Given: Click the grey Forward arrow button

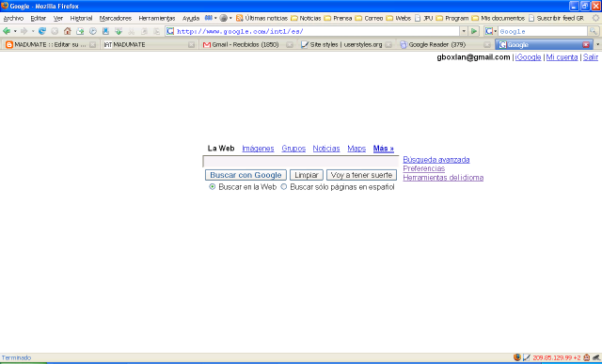Looking at the screenshot, I should pyautogui.click(x=24, y=31).
